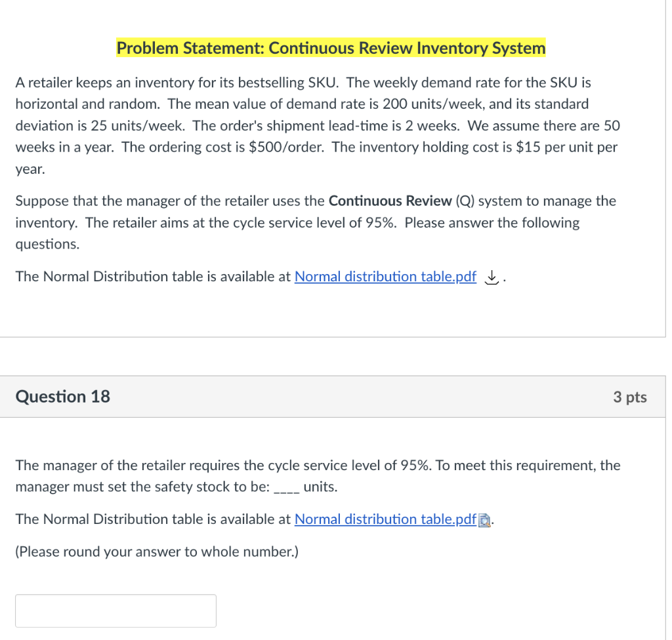
Task: Open the file preview icon after the second PDF link
Action: click(484, 519)
